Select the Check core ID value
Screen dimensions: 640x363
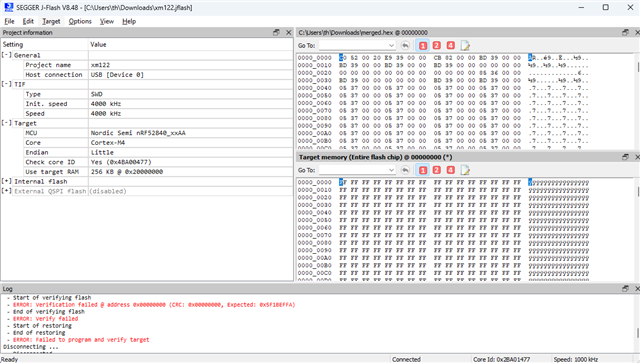pyautogui.click(x=121, y=162)
